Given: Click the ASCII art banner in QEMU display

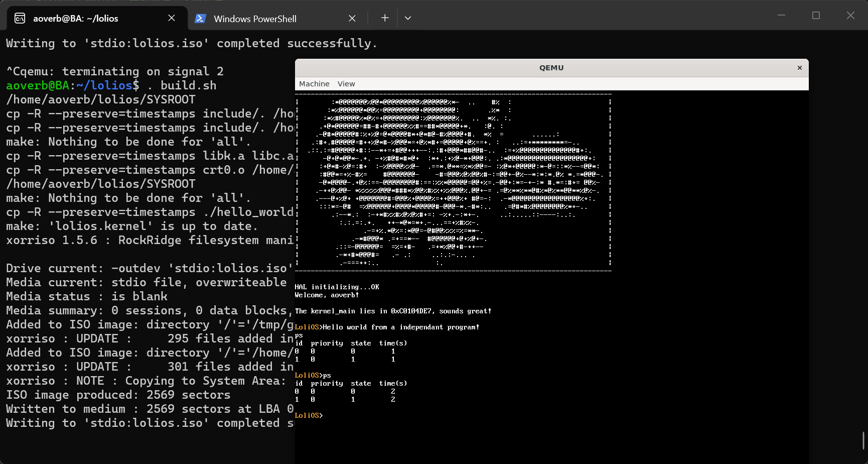Looking at the screenshot, I should click(453, 182).
